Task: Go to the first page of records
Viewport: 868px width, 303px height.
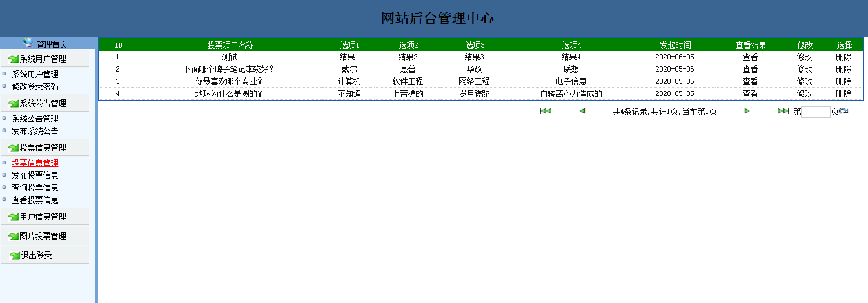Action: coord(546,112)
